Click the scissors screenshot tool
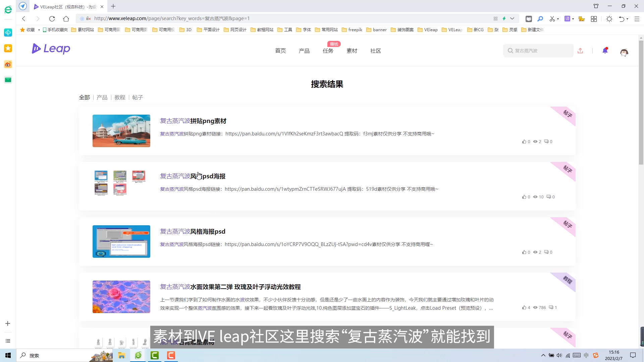The image size is (644, 362). (552, 19)
